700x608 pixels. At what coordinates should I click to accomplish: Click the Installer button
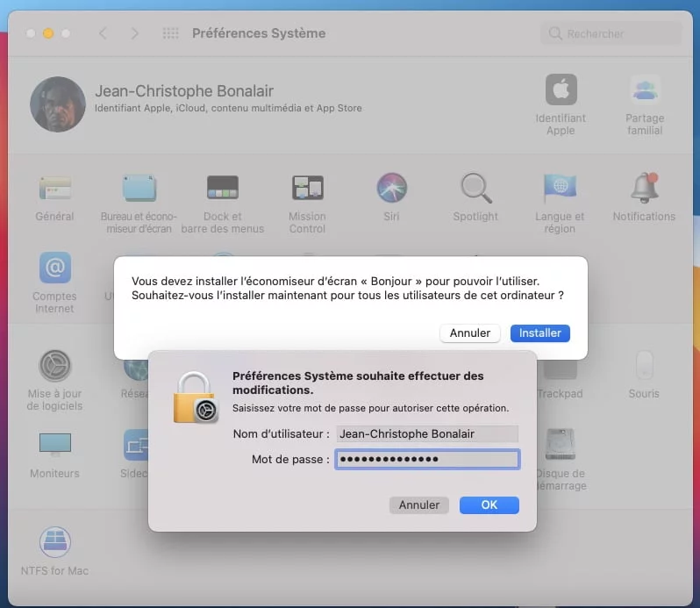(x=540, y=333)
